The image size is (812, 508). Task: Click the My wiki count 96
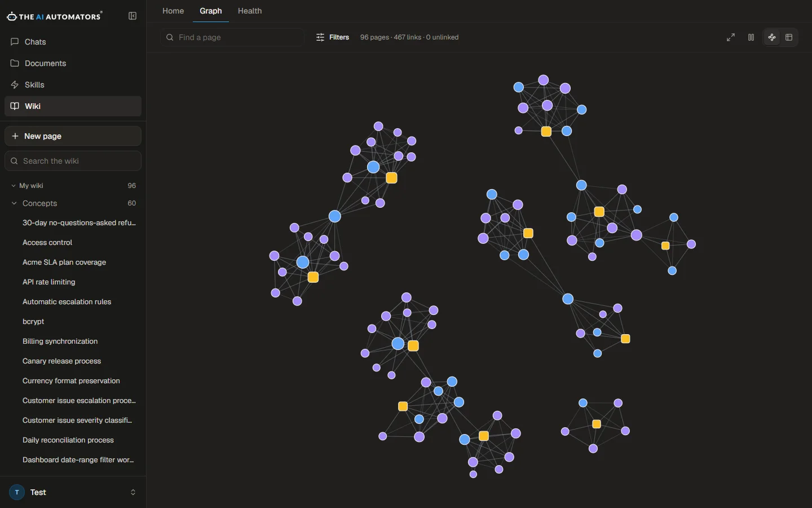tap(132, 186)
